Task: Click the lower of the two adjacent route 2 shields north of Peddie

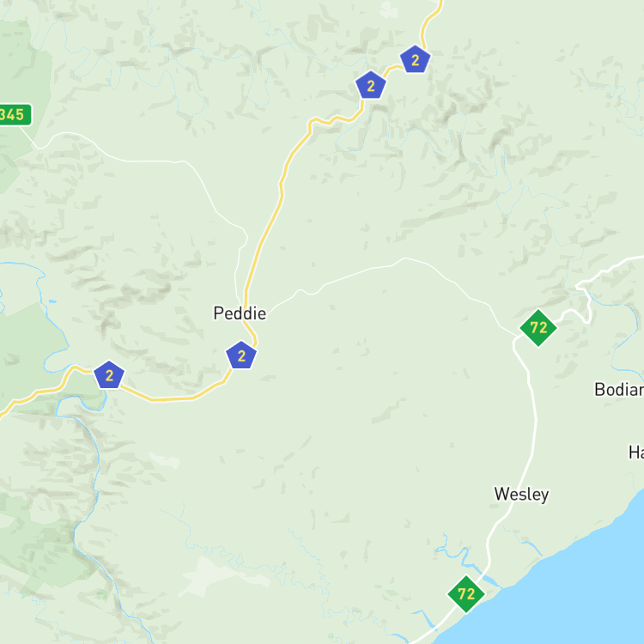Action: point(370,85)
